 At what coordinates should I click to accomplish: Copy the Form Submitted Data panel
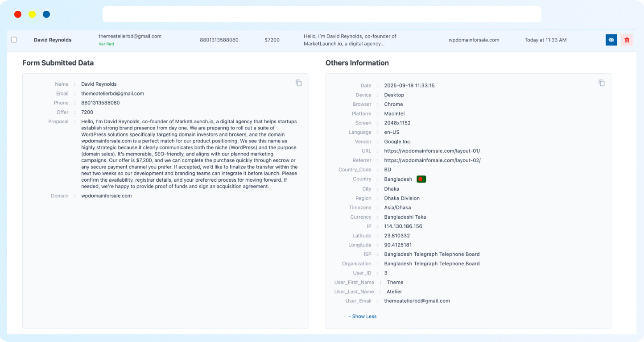click(299, 83)
